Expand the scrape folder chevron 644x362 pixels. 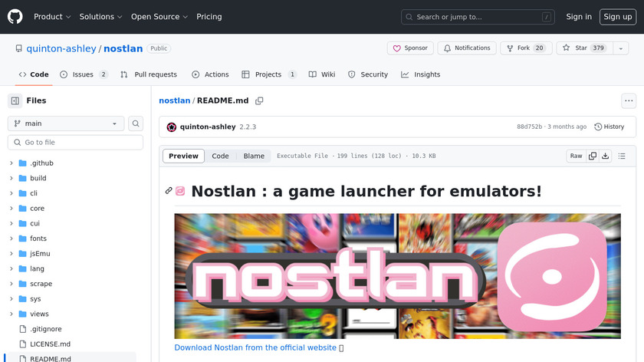click(11, 284)
